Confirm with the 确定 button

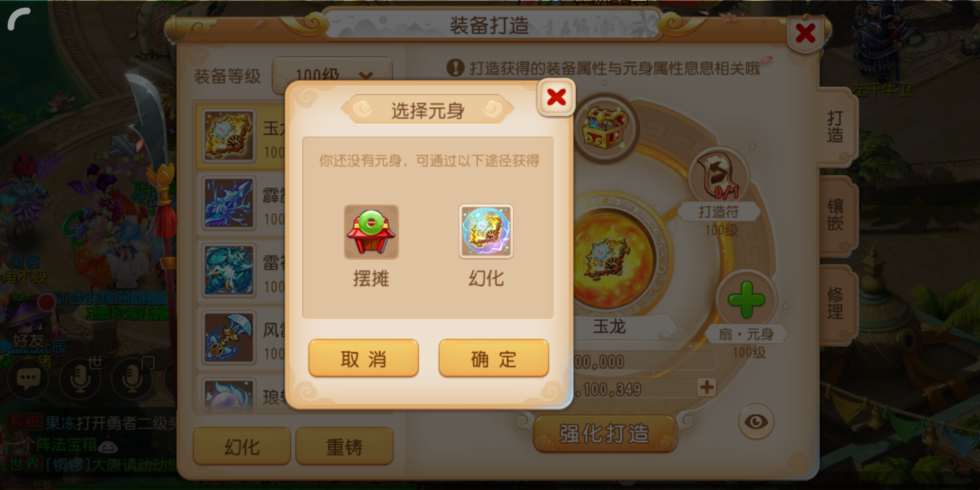click(494, 358)
